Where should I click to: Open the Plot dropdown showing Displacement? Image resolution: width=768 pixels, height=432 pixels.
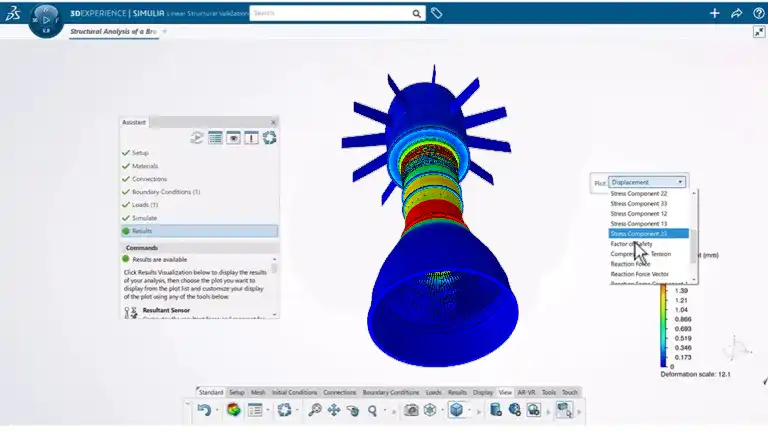tap(648, 182)
